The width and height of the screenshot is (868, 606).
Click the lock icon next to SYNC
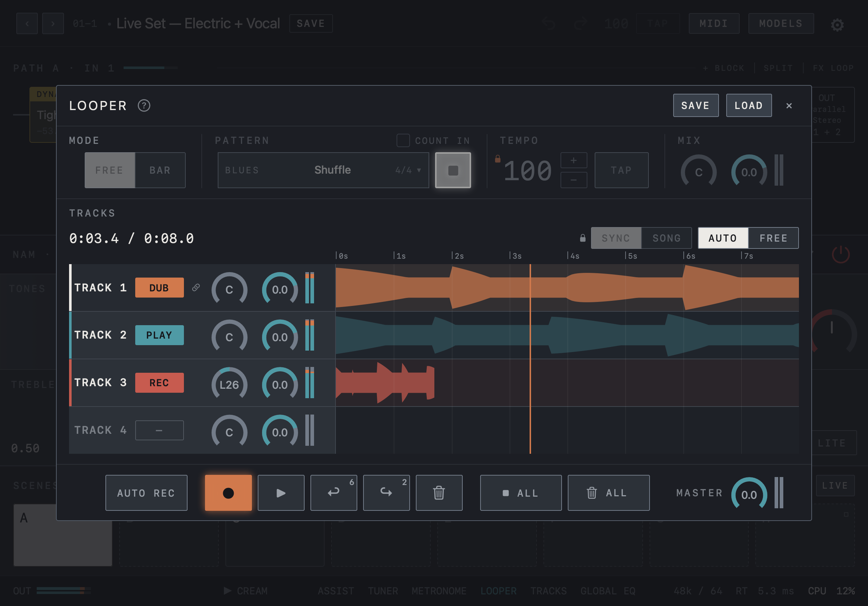pyautogui.click(x=583, y=238)
